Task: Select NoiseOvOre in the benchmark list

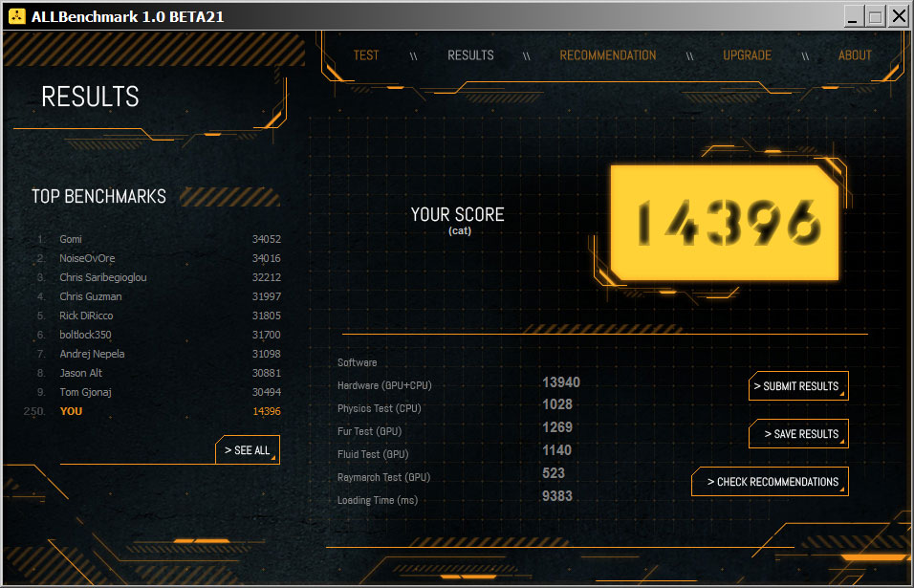Action: click(85, 258)
